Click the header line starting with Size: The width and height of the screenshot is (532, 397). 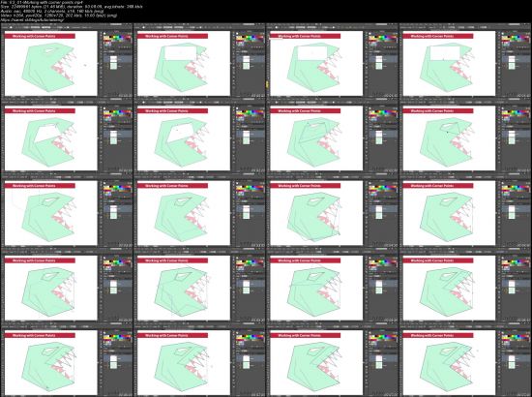coord(72,7)
